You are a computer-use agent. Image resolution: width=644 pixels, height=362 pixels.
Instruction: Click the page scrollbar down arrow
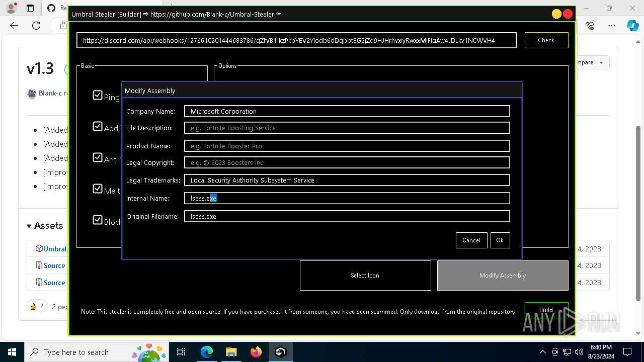[x=639, y=333]
